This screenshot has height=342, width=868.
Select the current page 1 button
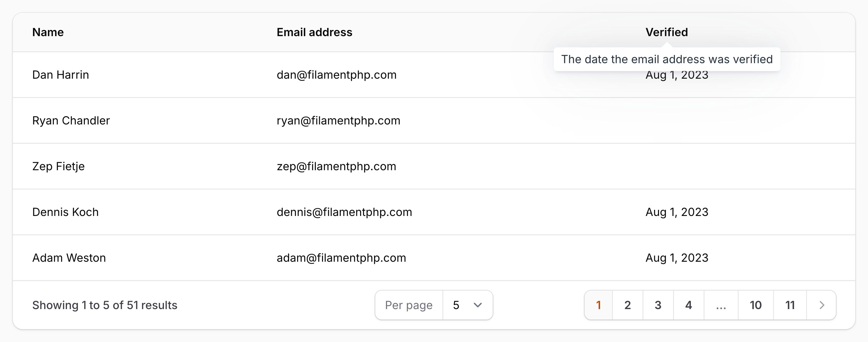click(x=598, y=305)
